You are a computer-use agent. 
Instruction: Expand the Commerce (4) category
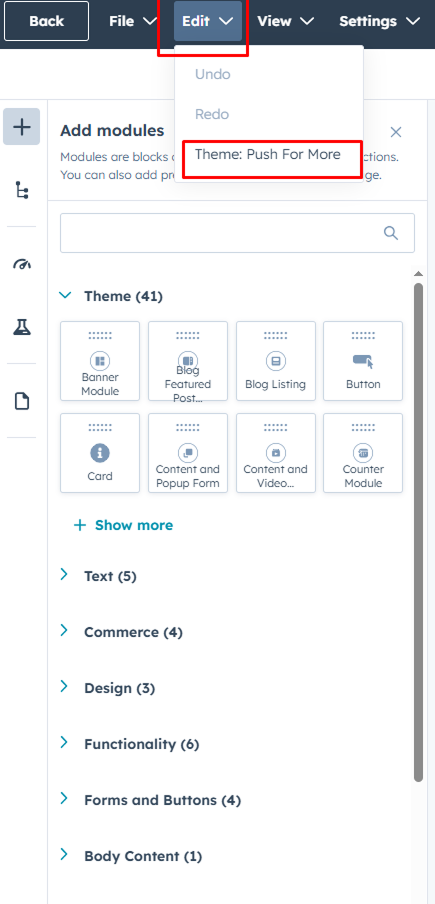[x=122, y=632]
